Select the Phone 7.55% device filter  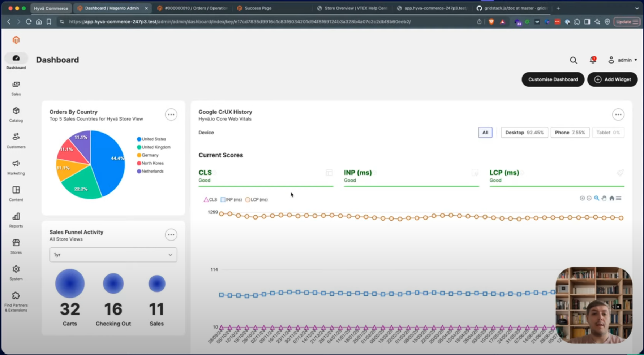(570, 133)
